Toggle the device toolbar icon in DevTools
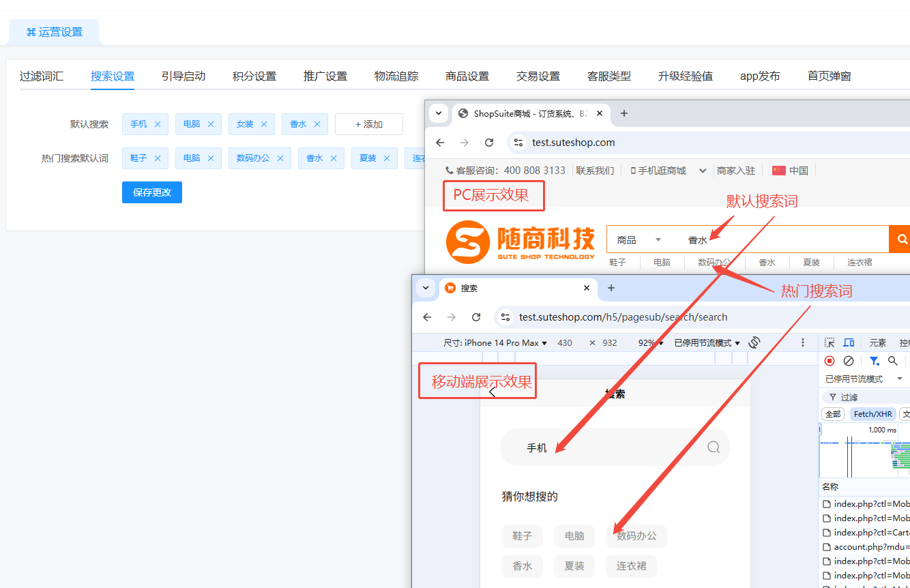The width and height of the screenshot is (910, 588). click(849, 342)
